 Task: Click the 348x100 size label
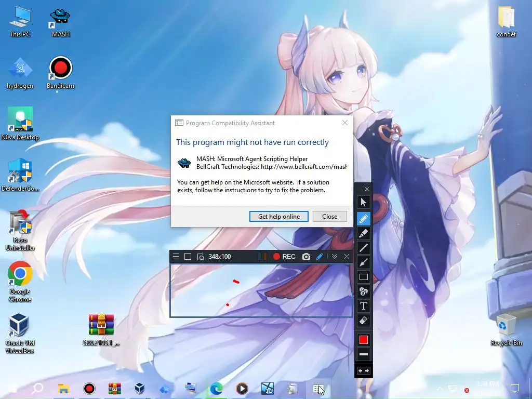[x=220, y=257]
